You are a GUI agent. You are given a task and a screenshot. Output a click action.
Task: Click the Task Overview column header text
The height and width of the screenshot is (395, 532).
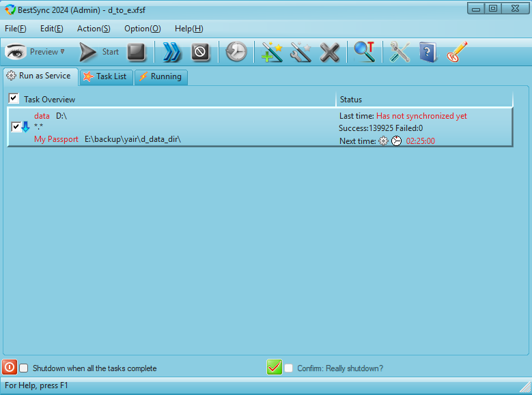tap(50, 100)
